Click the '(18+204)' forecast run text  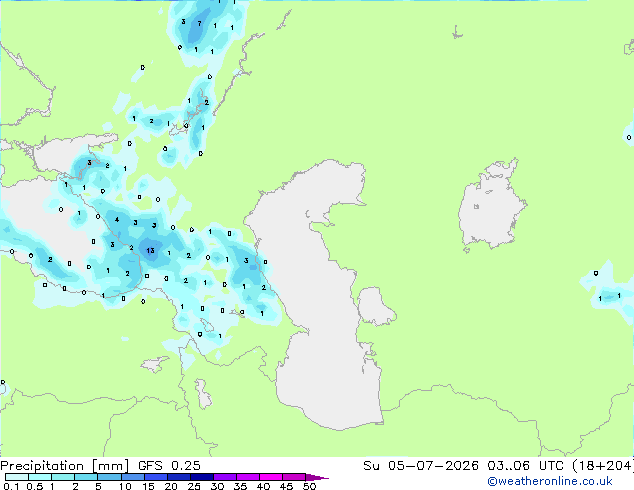[602, 466]
